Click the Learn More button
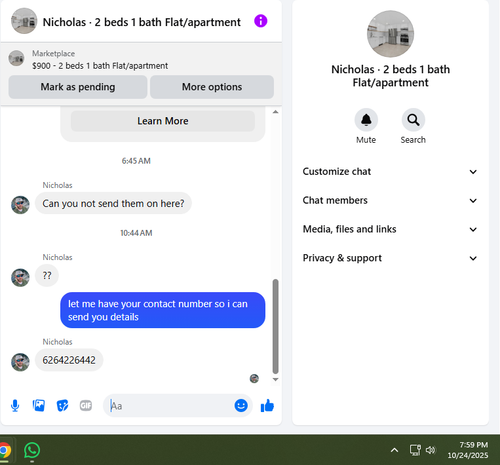 coord(163,121)
